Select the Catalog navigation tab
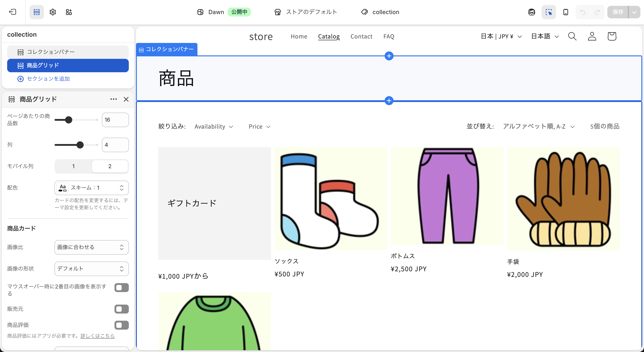Viewport: 644px width, 352px height. point(329,36)
